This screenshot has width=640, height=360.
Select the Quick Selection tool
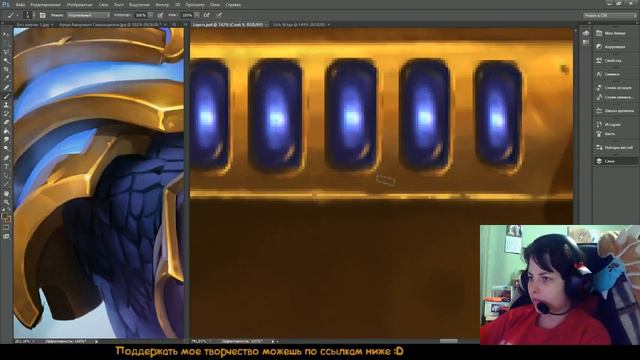pyautogui.click(x=6, y=60)
